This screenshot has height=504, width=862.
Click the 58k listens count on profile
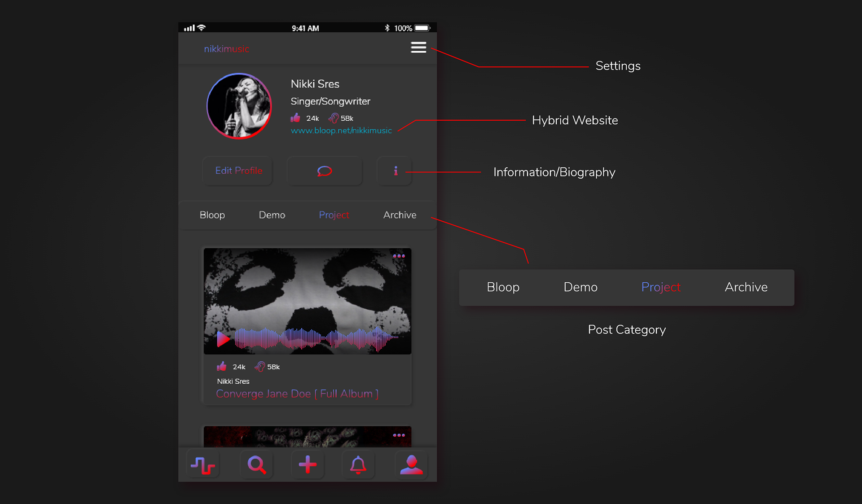(347, 118)
